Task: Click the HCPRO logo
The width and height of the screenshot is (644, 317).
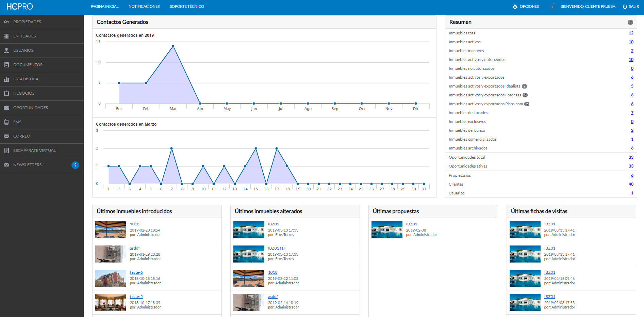Action: [x=19, y=6]
